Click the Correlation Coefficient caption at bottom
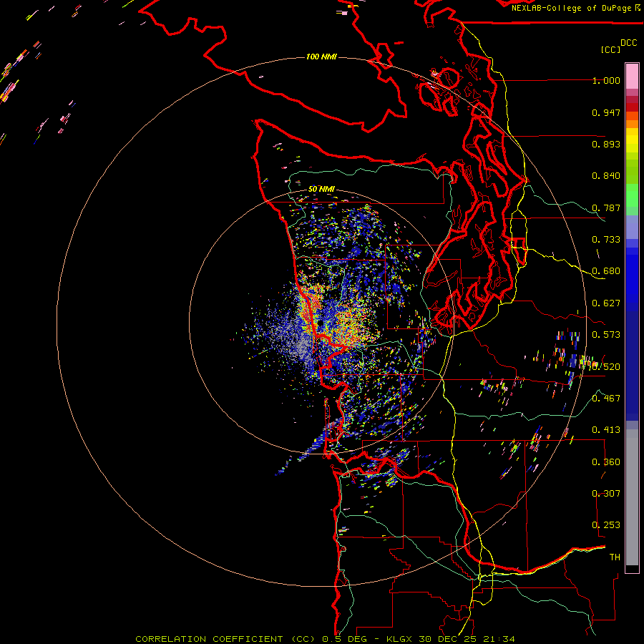Screen dimensions: 644x644 point(325,639)
